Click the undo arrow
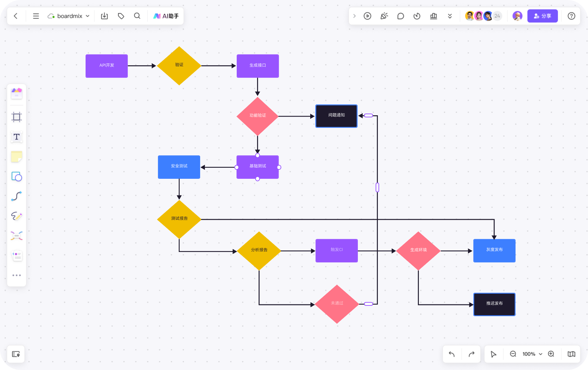This screenshot has height=370, width=588. point(452,354)
